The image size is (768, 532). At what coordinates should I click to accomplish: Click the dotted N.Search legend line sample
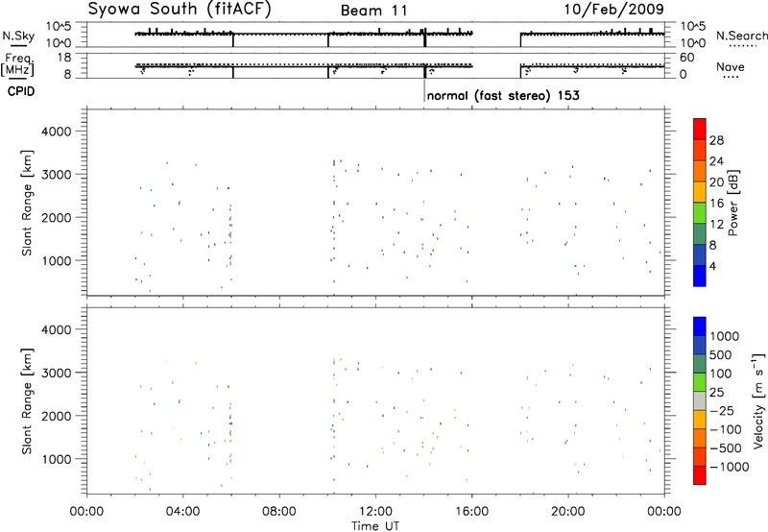[x=742, y=46]
